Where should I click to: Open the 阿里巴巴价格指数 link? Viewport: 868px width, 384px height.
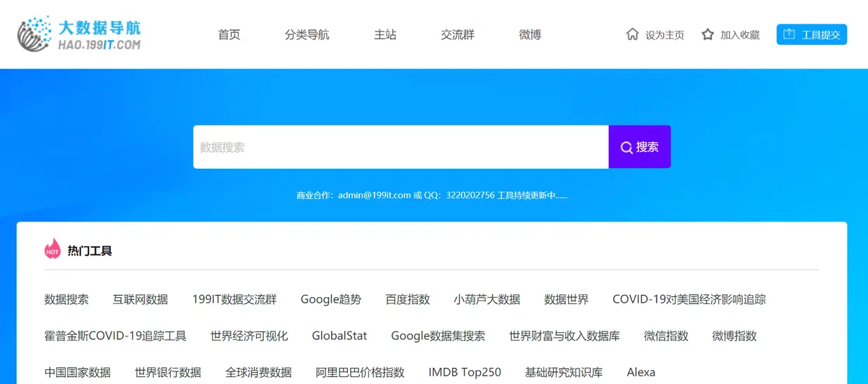tap(360, 372)
